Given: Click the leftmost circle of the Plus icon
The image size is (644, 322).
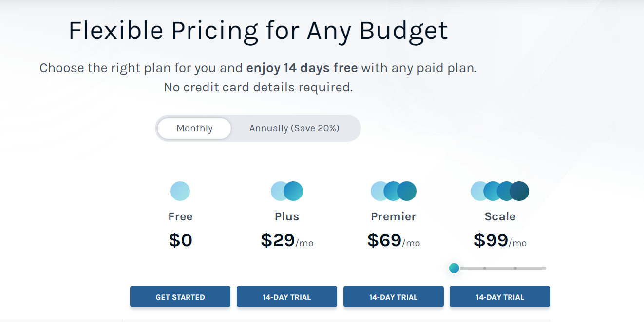Looking at the screenshot, I should point(279,191).
